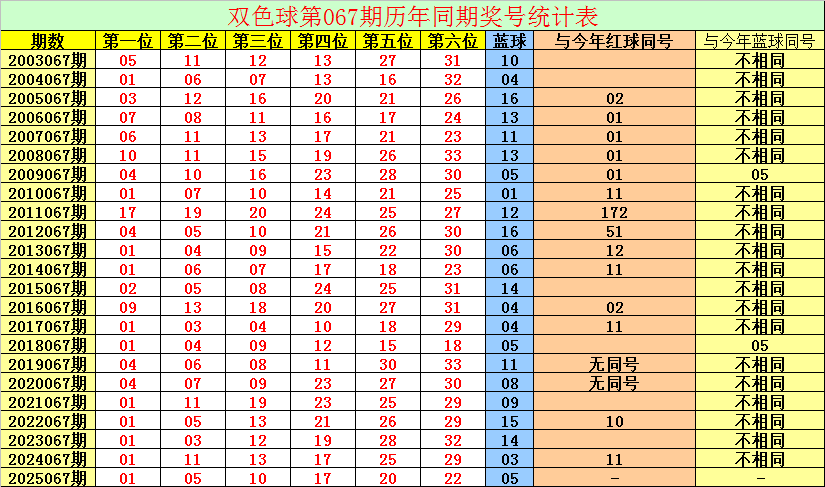Click the 2011067期 row label
The height and width of the screenshot is (487, 825).
point(47,212)
